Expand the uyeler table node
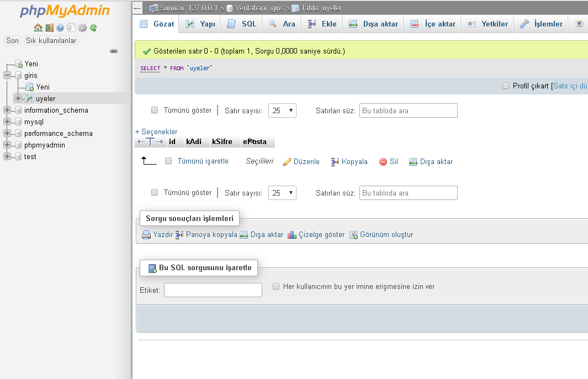 pyautogui.click(x=18, y=98)
